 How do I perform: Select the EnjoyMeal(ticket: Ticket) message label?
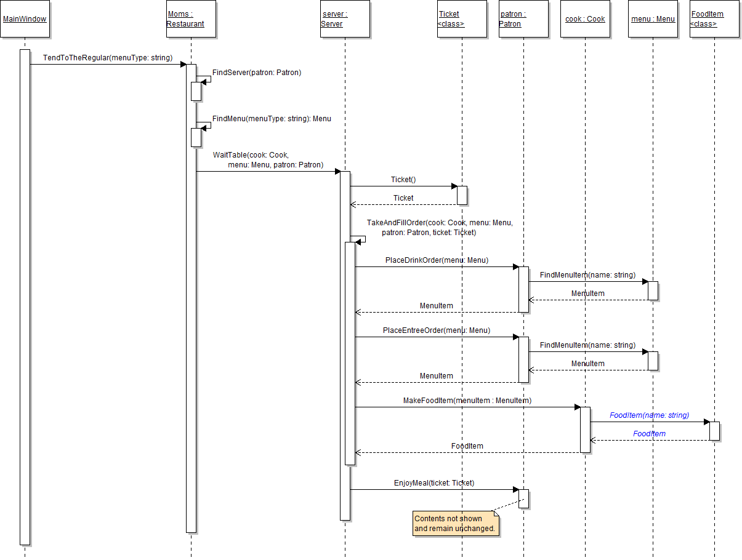tap(434, 483)
